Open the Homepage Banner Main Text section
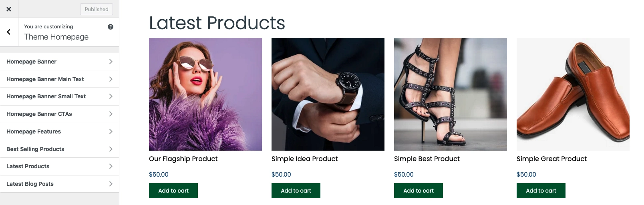 (59, 79)
